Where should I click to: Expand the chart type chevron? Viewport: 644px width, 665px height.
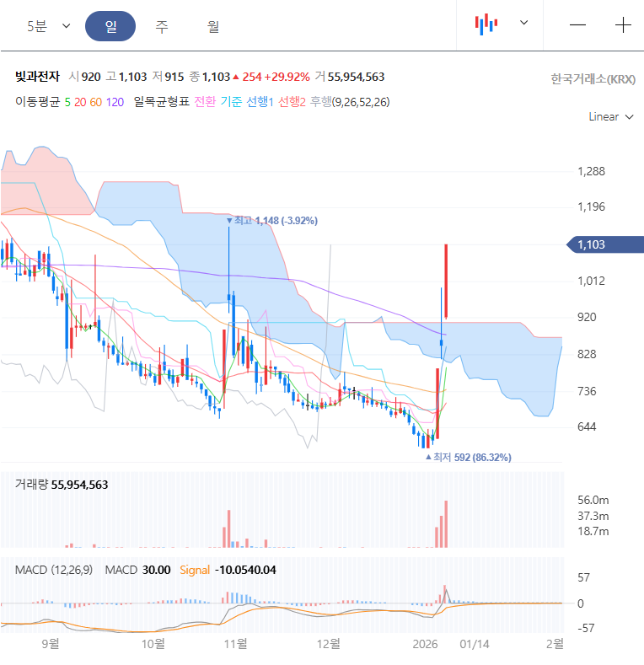tap(524, 23)
